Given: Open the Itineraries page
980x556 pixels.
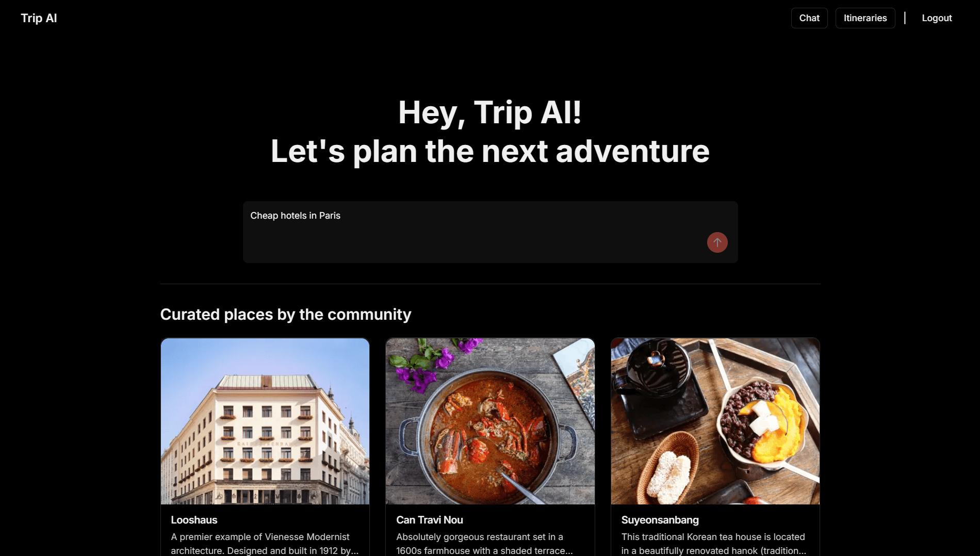Looking at the screenshot, I should click(865, 18).
